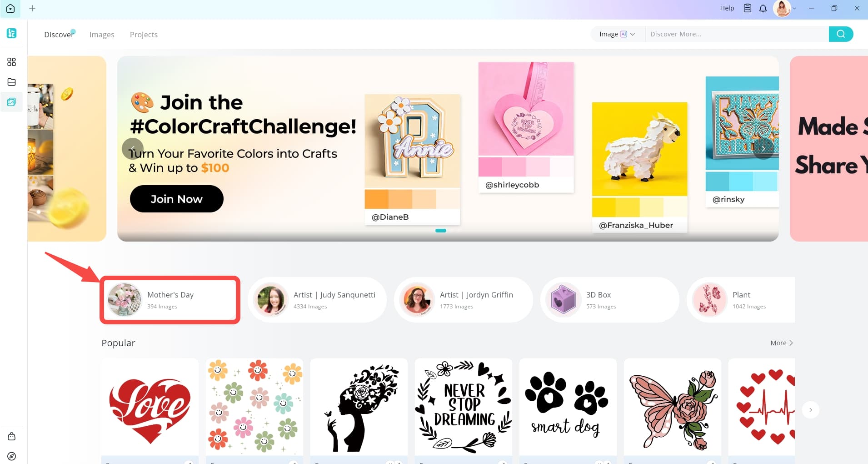Open a new tab with plus icon
This screenshot has height=464, width=868.
[x=32, y=8]
